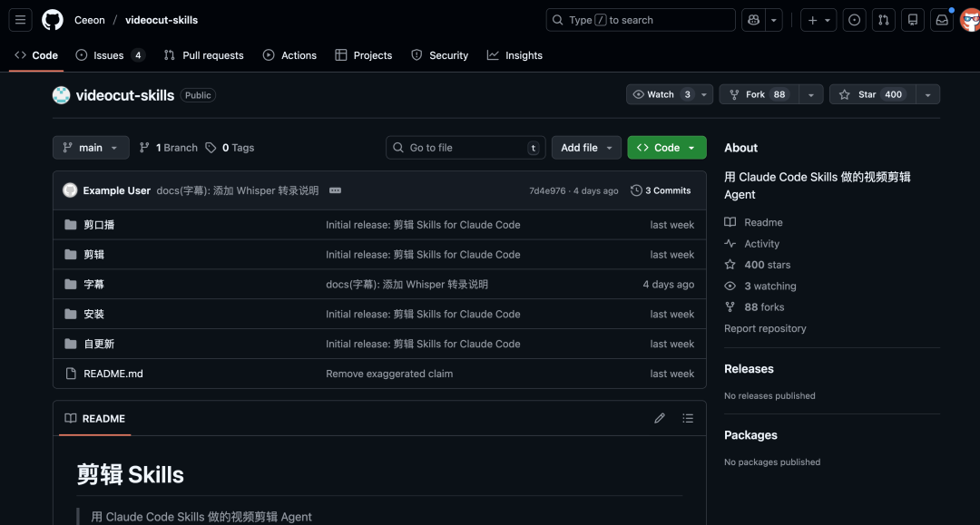Open the global navigation hamburger menu
Viewport: 980px width, 525px height.
[20, 19]
